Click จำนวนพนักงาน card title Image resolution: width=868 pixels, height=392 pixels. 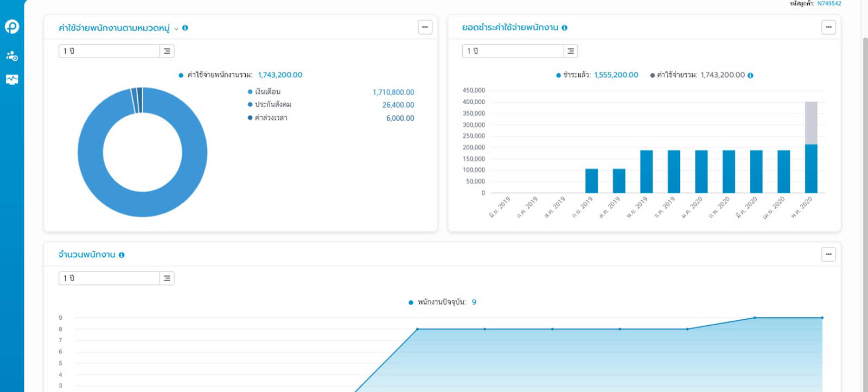click(x=87, y=254)
